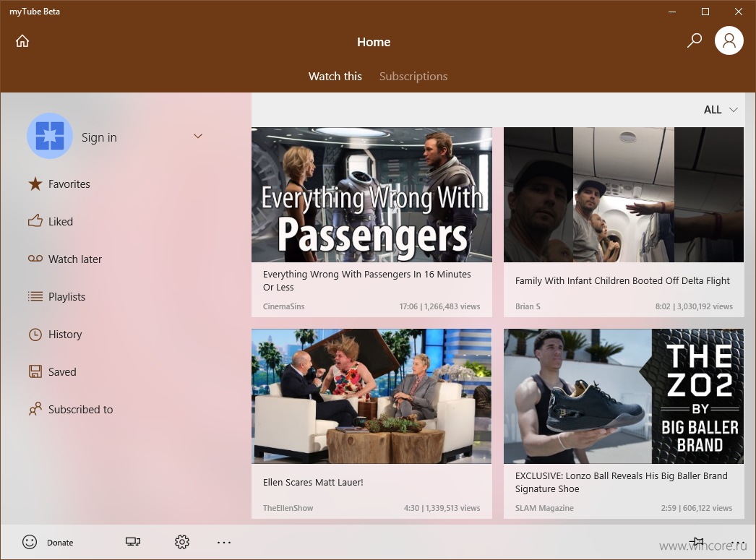Screen dimensions: 756x560
Task: Open Favorites from the sidebar
Action: [69, 184]
